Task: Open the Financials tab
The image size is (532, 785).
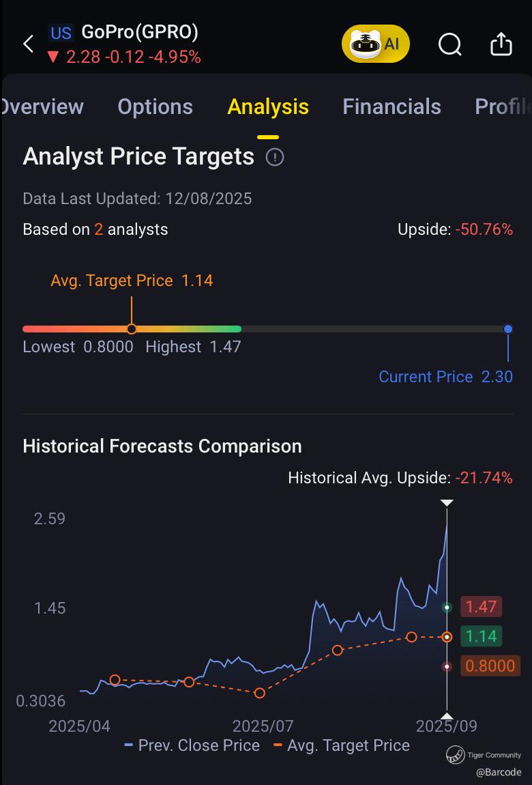Action: point(391,106)
